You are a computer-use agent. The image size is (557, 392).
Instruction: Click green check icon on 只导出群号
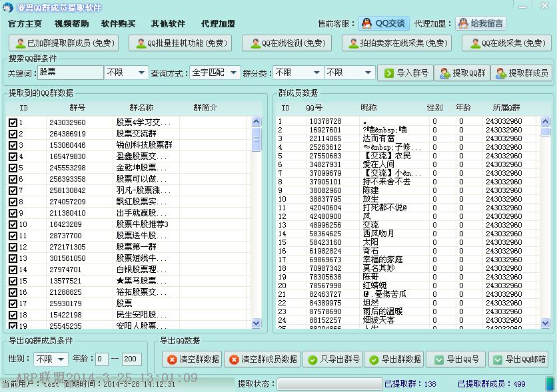coord(312,359)
